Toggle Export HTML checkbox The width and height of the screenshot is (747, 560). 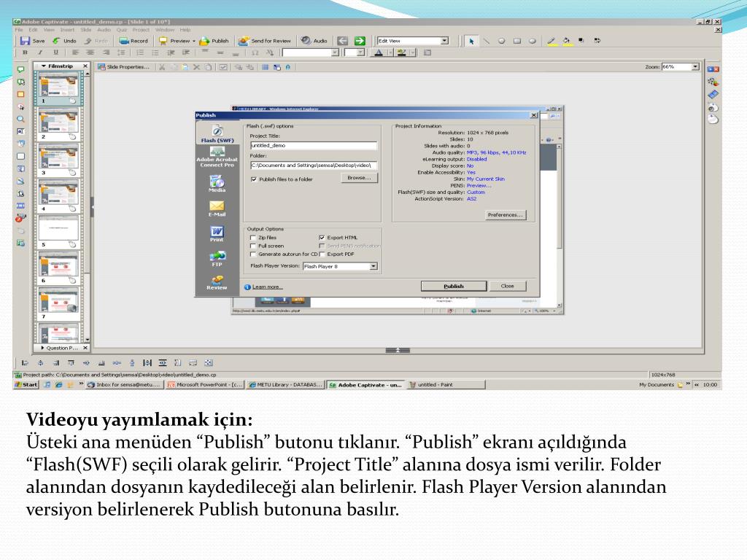click(322, 238)
